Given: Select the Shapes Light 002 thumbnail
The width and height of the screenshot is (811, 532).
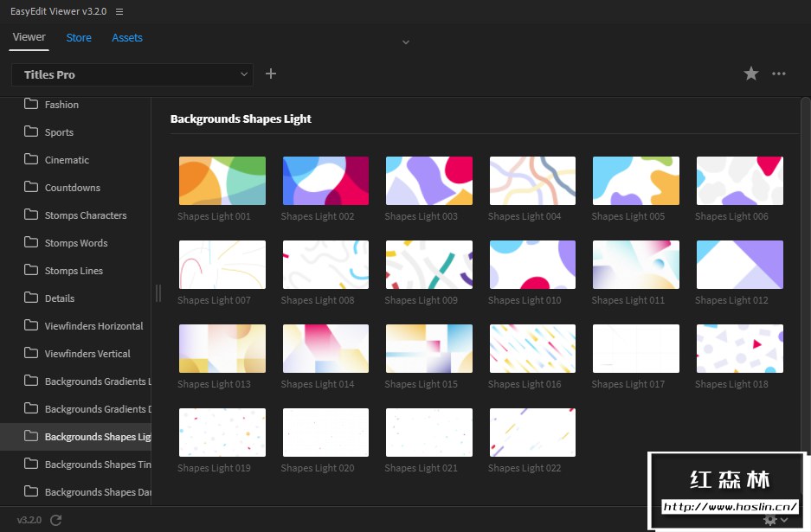Looking at the screenshot, I should [x=325, y=181].
